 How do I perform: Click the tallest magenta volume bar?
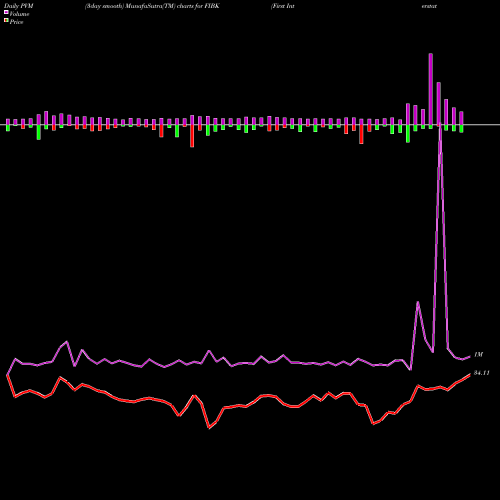click(x=431, y=89)
